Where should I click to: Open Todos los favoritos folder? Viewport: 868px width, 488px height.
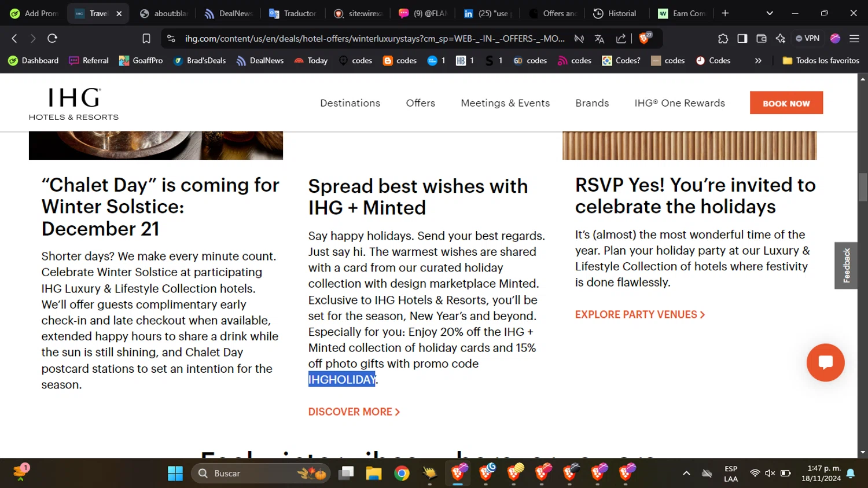pyautogui.click(x=821, y=60)
